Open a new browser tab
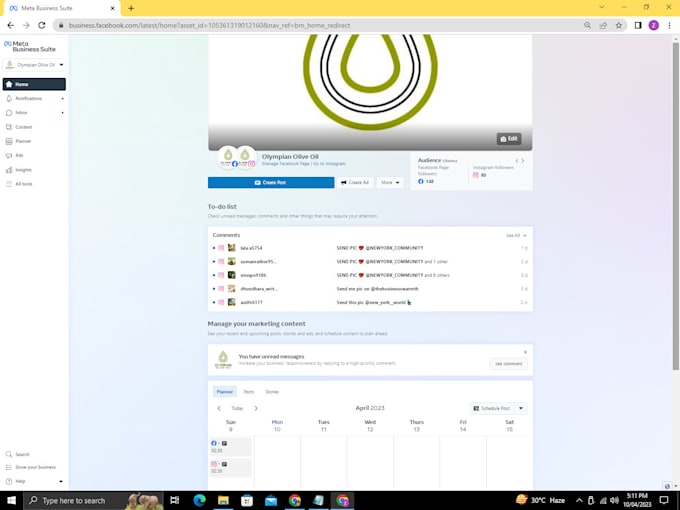Viewport: 680px width, 510px height. coord(131,8)
